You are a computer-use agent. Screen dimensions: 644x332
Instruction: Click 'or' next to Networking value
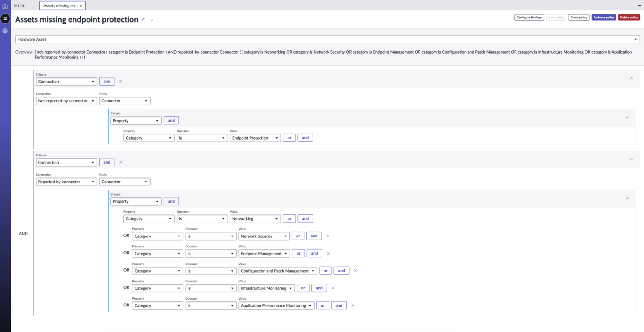(289, 219)
